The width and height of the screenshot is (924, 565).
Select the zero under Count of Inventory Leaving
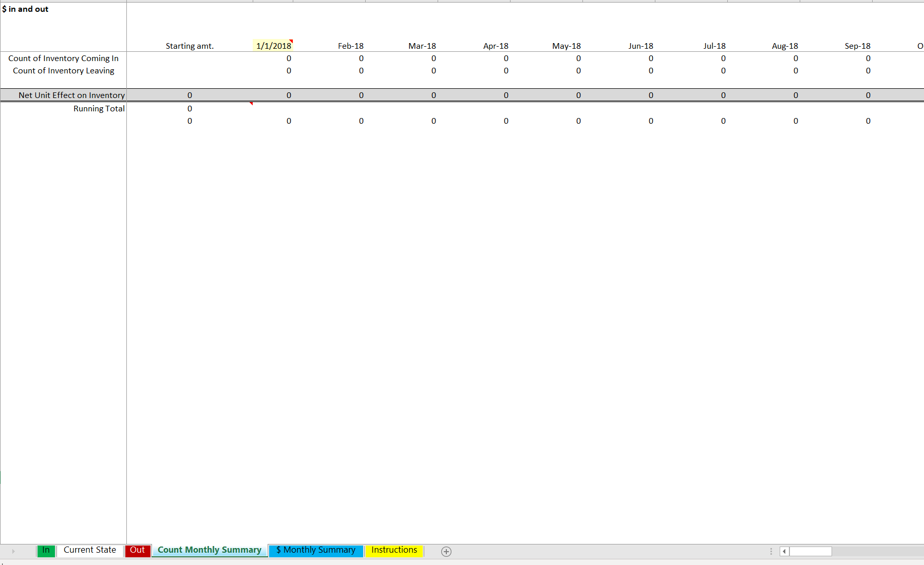click(x=289, y=70)
